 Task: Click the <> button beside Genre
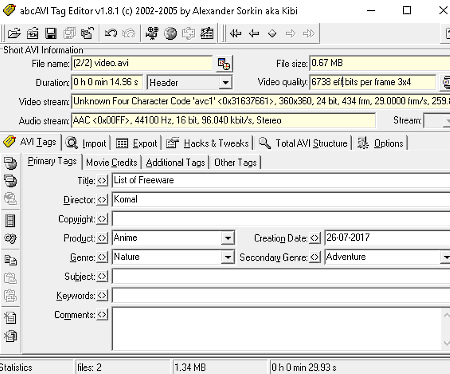(x=102, y=257)
